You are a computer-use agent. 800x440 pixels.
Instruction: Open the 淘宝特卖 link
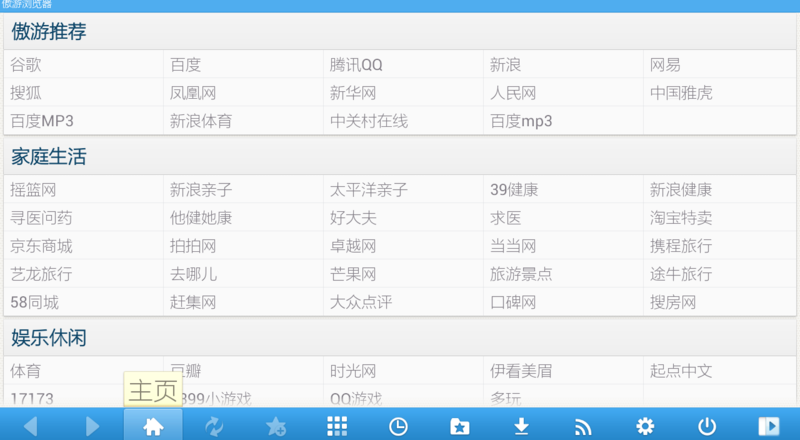pos(681,218)
